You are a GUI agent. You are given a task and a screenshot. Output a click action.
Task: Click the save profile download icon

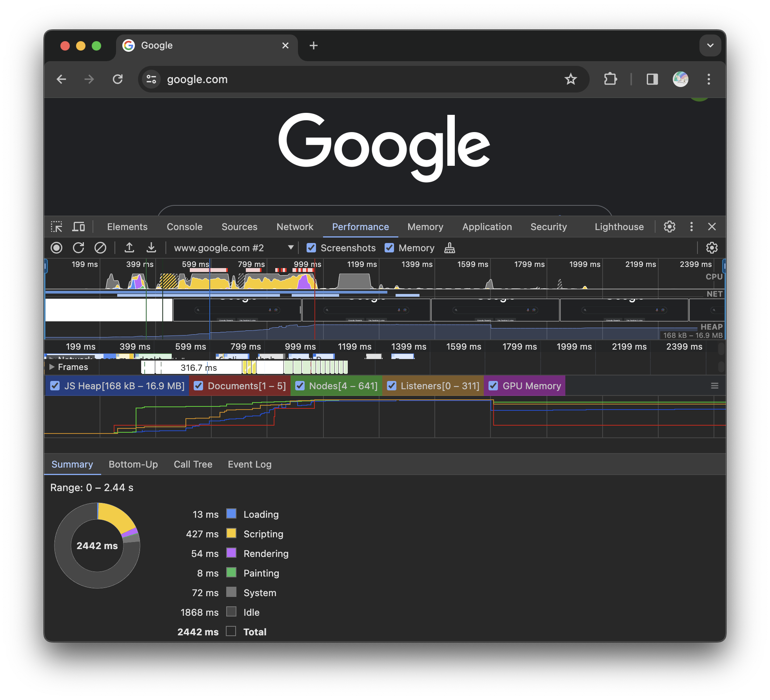[151, 248]
